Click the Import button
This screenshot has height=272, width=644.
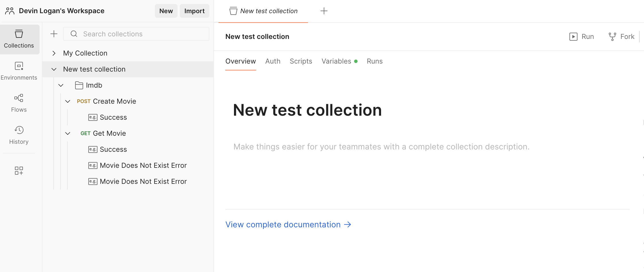pos(194,11)
